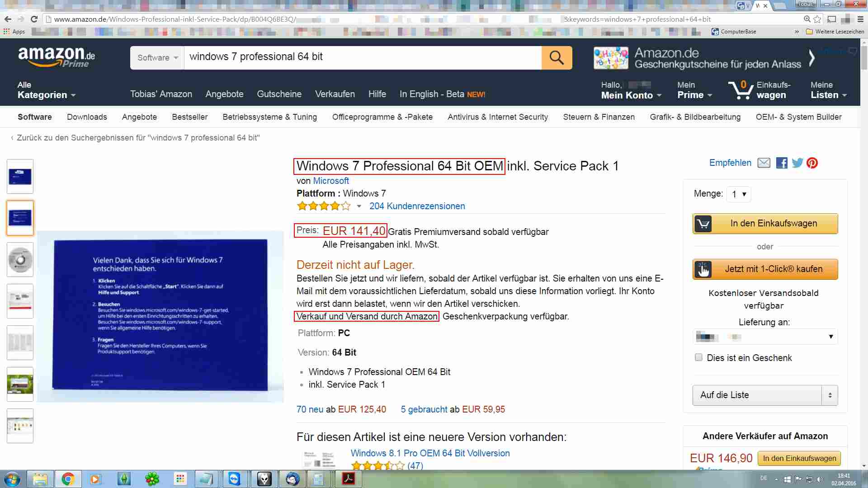868x488 pixels.
Task: Click the orange search magnifier button
Action: (x=557, y=58)
